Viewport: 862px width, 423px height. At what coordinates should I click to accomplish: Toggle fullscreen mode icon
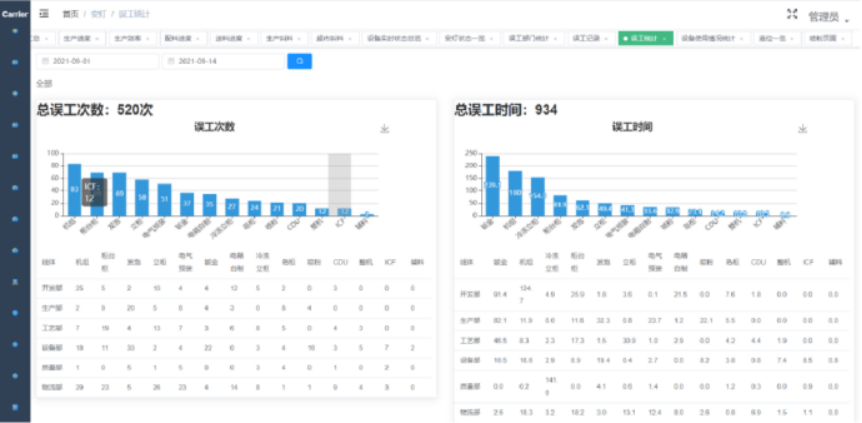(x=792, y=14)
